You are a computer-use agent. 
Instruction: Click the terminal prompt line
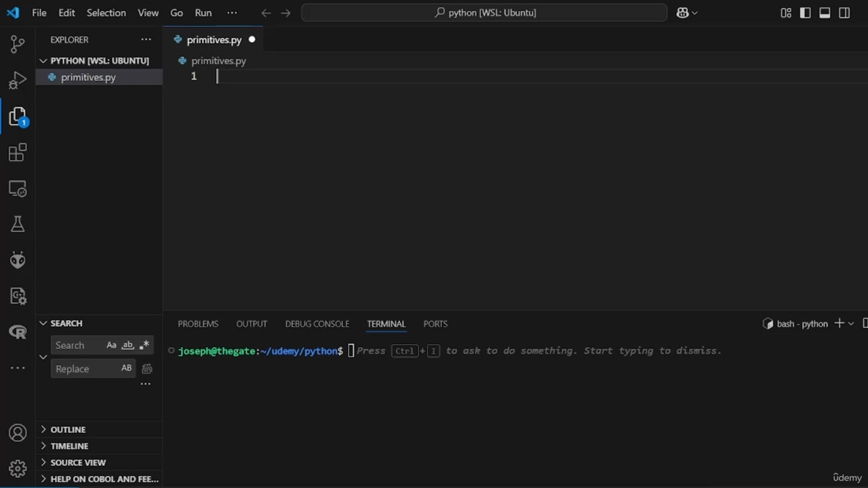450,350
